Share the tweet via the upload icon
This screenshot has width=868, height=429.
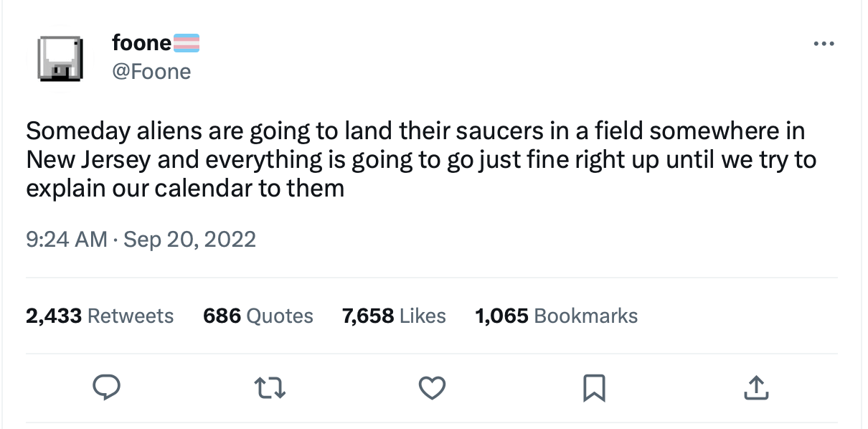(x=755, y=387)
